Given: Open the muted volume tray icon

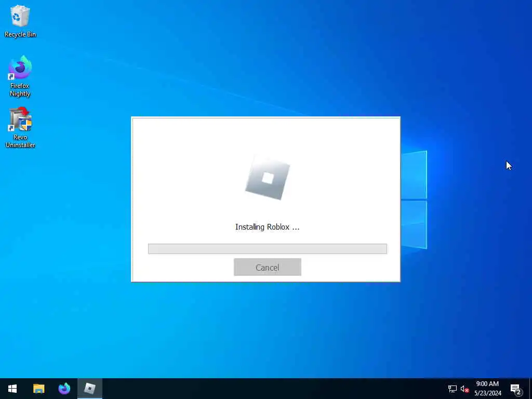Looking at the screenshot, I should 464,389.
